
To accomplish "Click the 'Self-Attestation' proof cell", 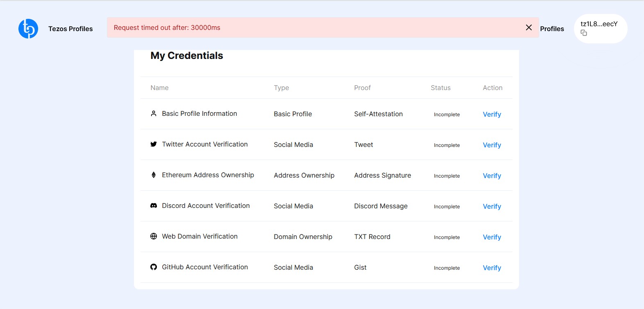I will pyautogui.click(x=379, y=114).
